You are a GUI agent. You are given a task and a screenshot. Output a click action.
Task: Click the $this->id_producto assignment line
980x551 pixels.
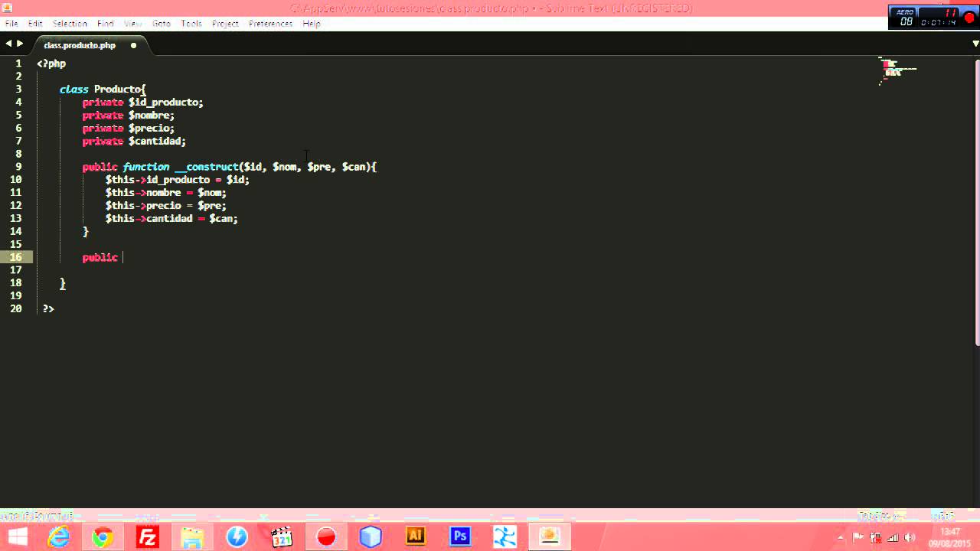click(x=178, y=180)
